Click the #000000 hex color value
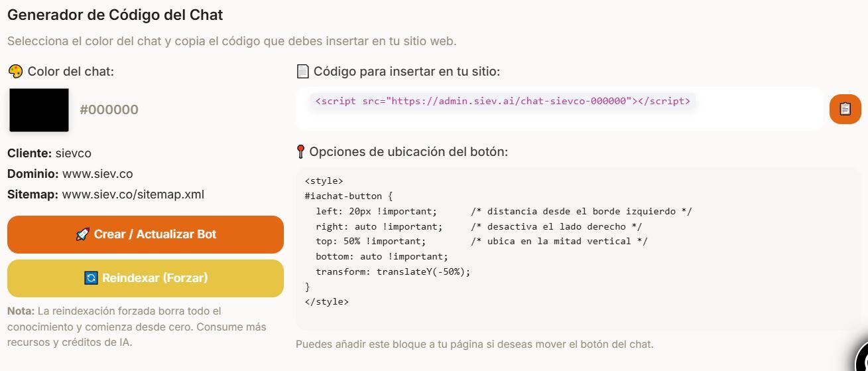Viewport: 868px width, 371px height. (109, 110)
